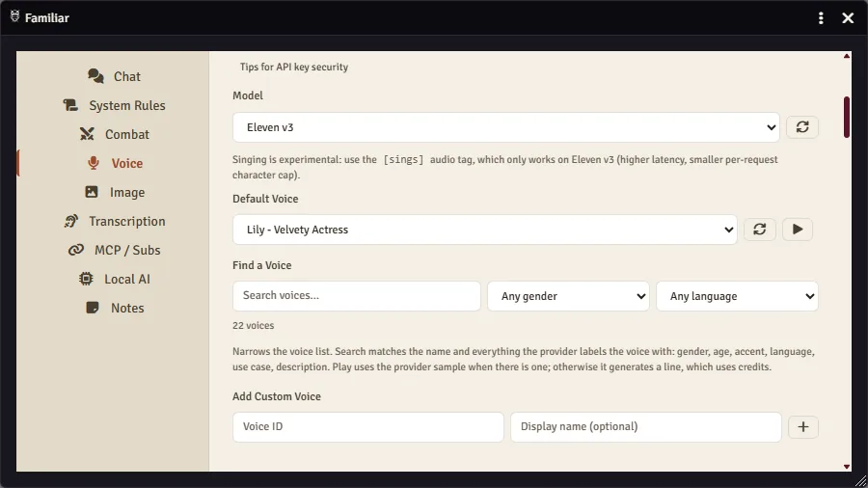Click the scrollbar up arrow

coord(847,57)
